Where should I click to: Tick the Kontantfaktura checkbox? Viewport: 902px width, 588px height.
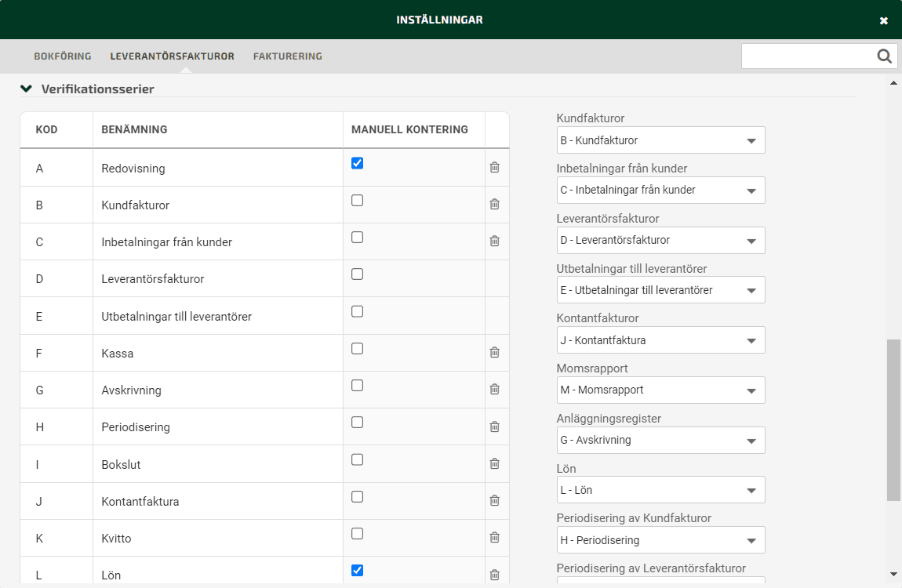pyautogui.click(x=357, y=496)
